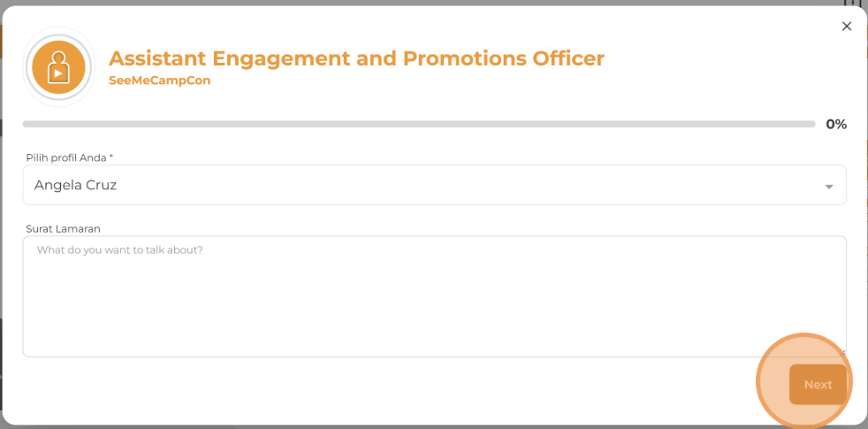Image resolution: width=868 pixels, height=429 pixels.
Task: Expand the profile selector caret arrow
Action: tap(829, 187)
